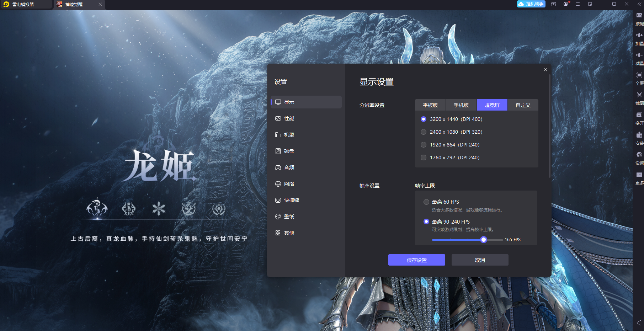
Task: Switch to the 平板版 resolution tab
Action: click(x=430, y=105)
